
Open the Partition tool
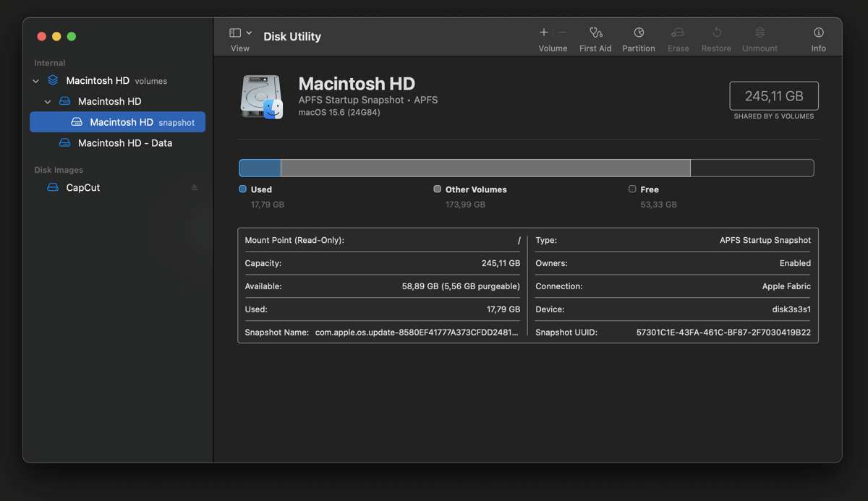tap(639, 36)
